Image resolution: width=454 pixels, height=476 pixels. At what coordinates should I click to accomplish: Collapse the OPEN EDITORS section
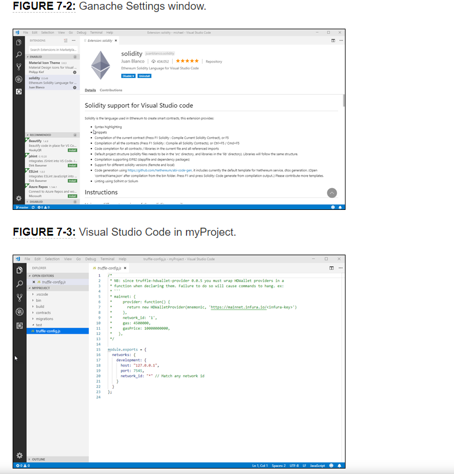(x=58, y=276)
